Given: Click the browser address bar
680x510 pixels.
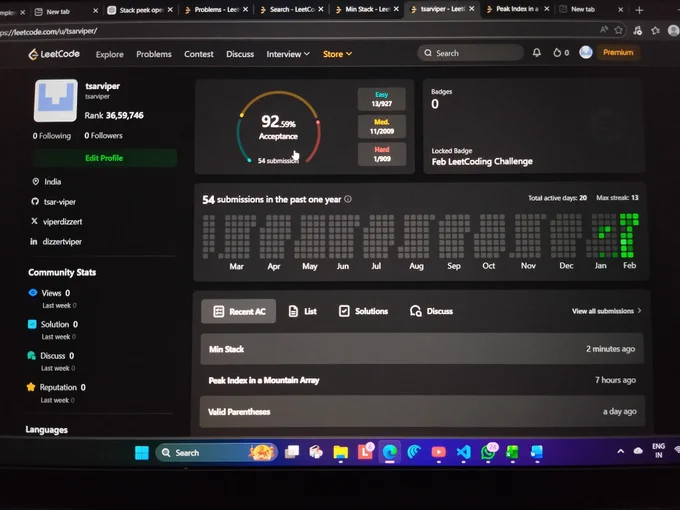Looking at the screenshot, I should [295, 31].
